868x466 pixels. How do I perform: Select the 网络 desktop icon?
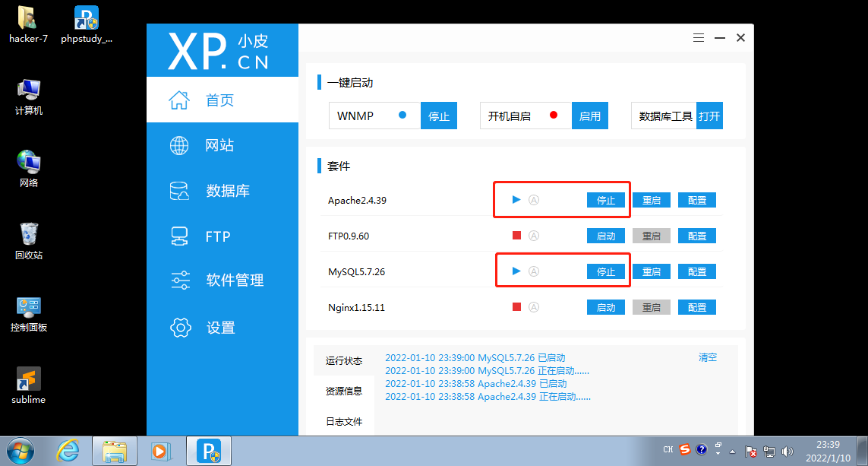[x=29, y=169]
